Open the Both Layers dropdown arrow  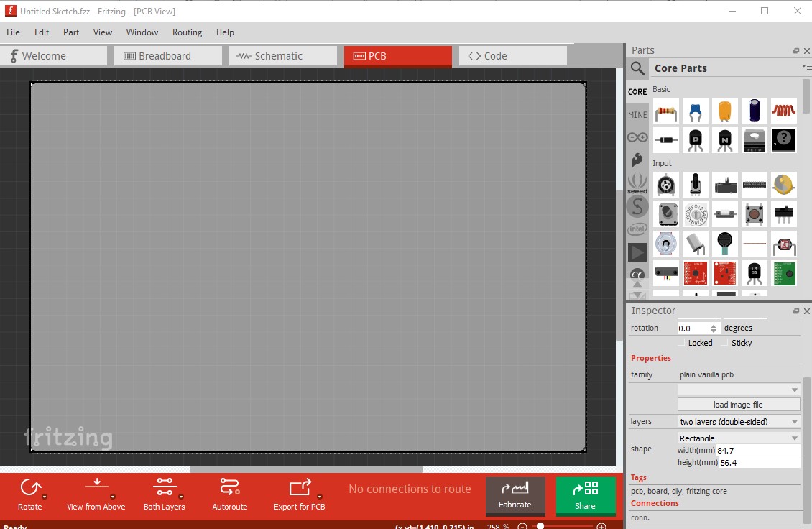181,497
